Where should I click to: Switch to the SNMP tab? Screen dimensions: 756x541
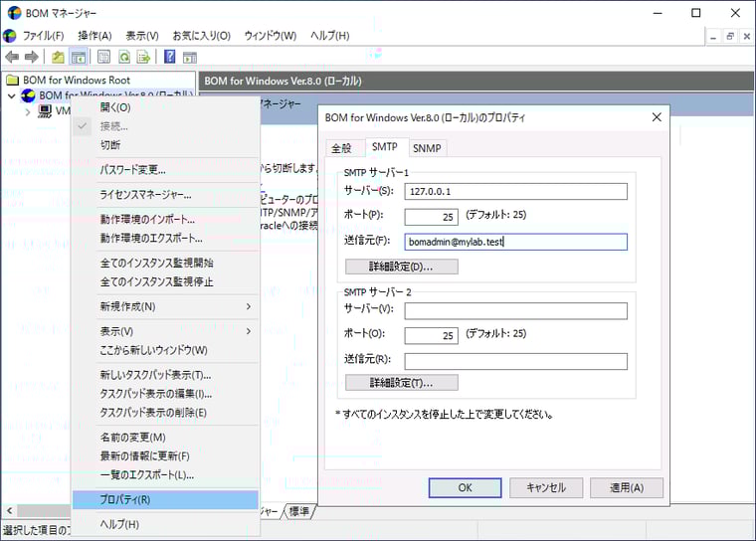pos(427,148)
